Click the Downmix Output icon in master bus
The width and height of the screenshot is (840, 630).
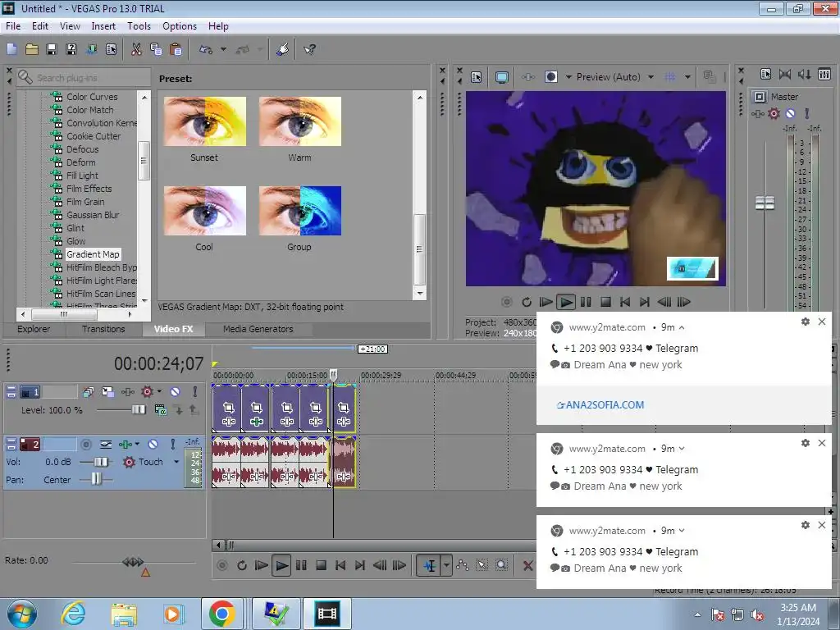[785, 75]
